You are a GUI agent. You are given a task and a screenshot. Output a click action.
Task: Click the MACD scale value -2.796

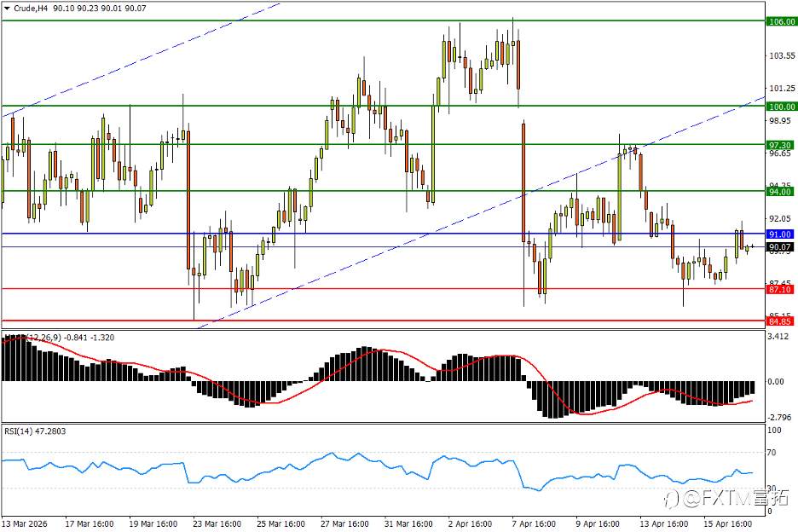point(779,418)
